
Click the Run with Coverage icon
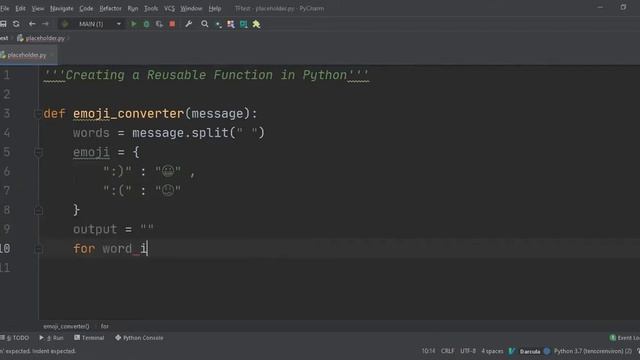click(x=159, y=24)
